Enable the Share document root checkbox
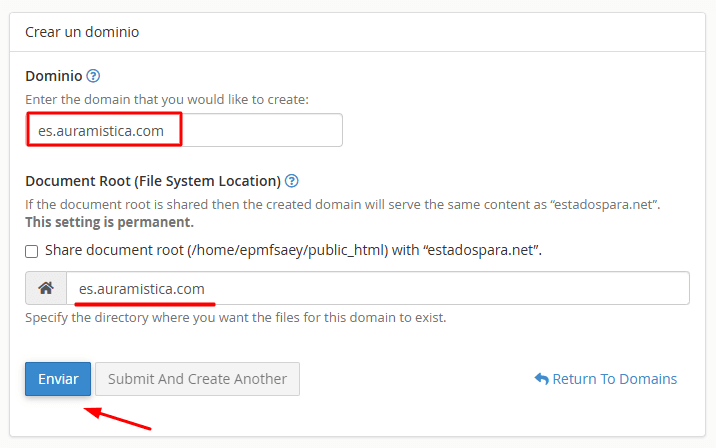The image size is (716, 448). click(32, 250)
